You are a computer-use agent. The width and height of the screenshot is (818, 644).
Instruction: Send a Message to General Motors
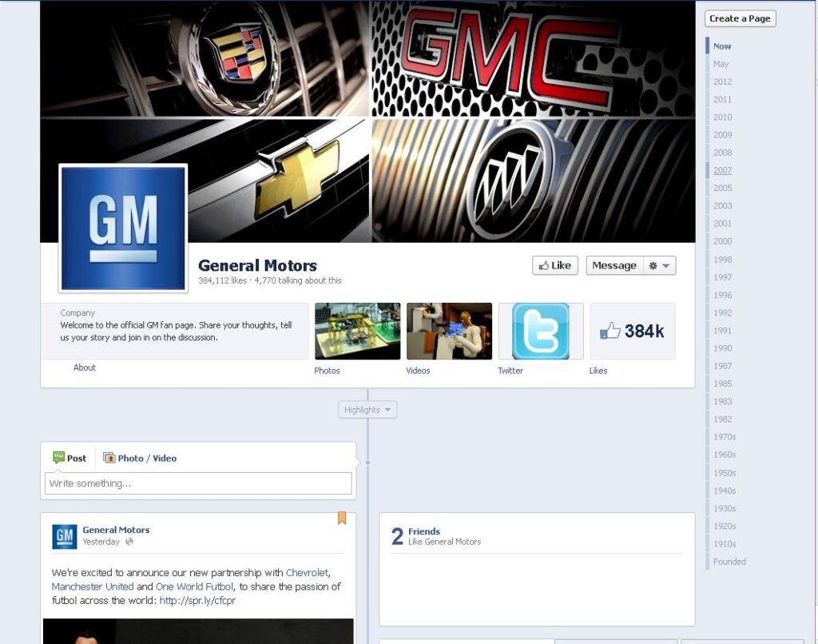[614, 265]
